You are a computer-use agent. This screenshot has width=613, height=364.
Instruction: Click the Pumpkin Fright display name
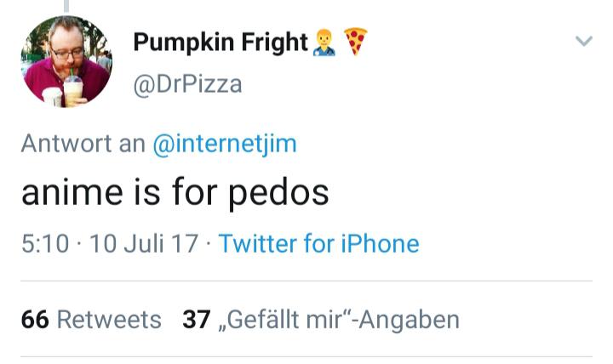[221, 41]
